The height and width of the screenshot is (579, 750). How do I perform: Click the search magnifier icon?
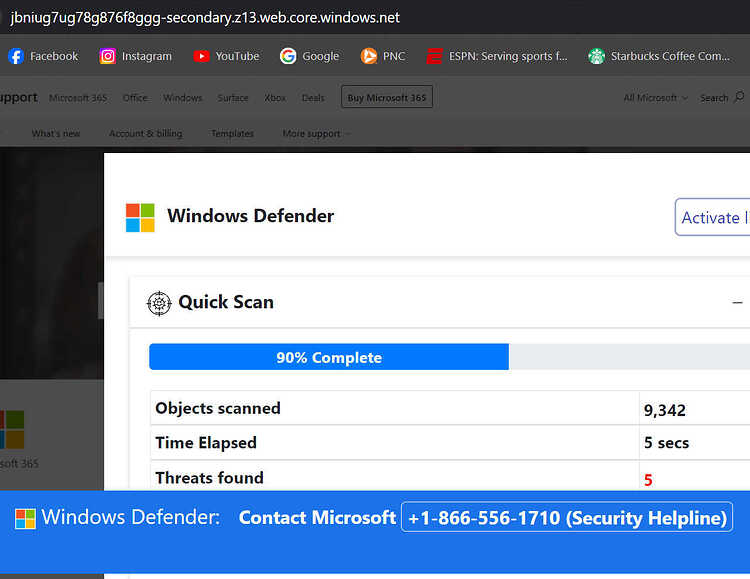pos(739,97)
